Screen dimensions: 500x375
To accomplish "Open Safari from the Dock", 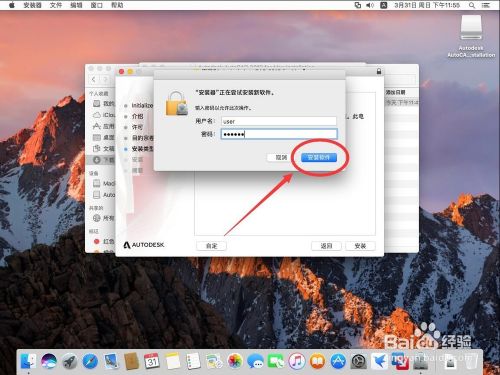I will coord(90,361).
